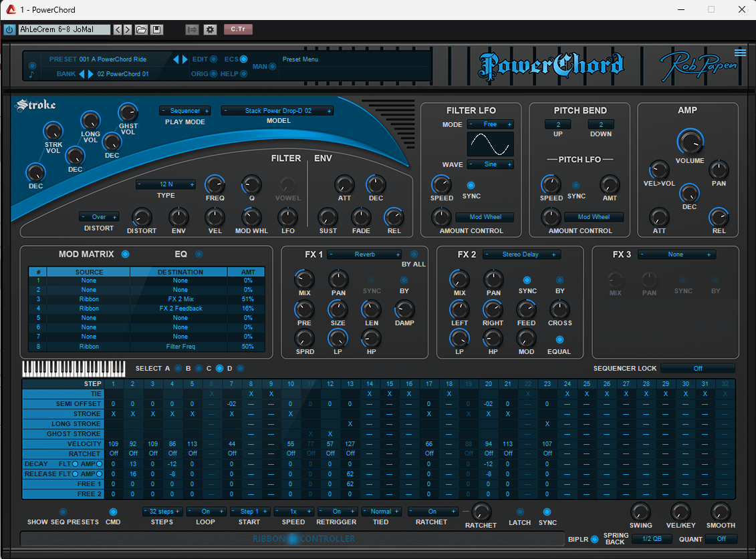This screenshot has width=756, height=559.
Task: Click the plugin power bypass icon
Action: pos(9,29)
